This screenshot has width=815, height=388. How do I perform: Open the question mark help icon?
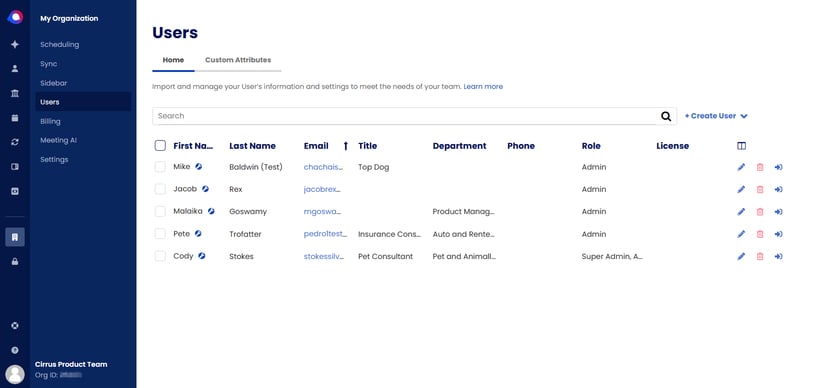pyautogui.click(x=15, y=350)
